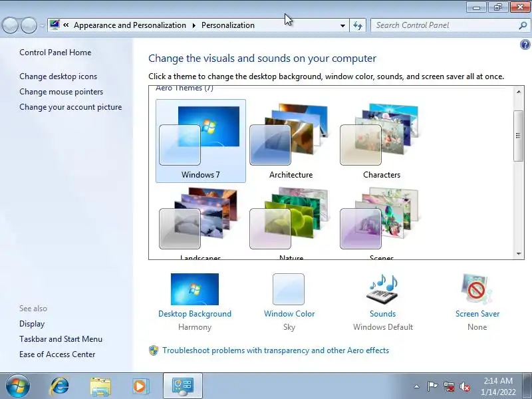
Task: Click the Show desktop button
Action: point(528,386)
